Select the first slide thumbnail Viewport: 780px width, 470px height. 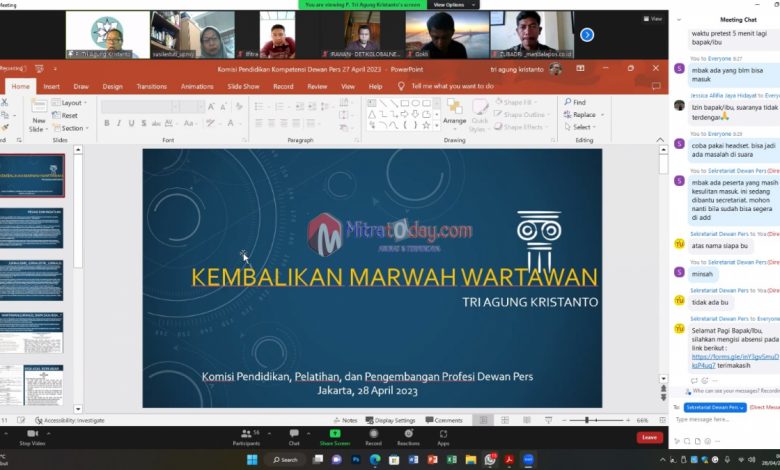pyautogui.click(x=32, y=176)
